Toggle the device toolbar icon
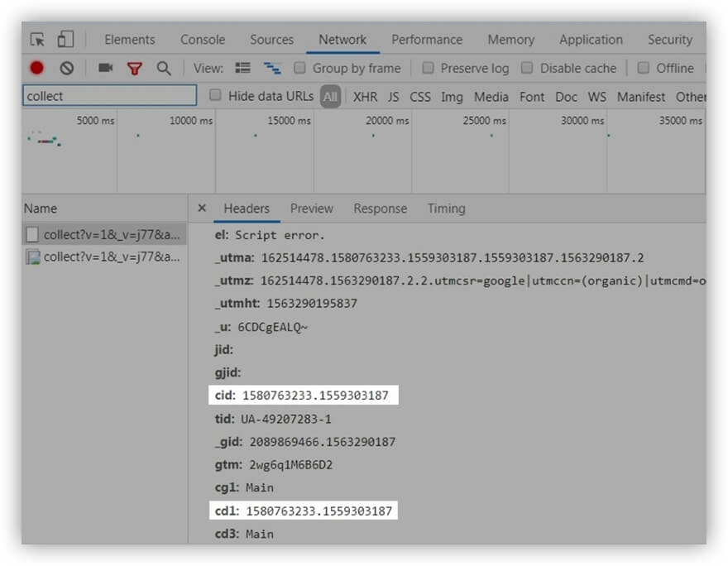 point(65,40)
